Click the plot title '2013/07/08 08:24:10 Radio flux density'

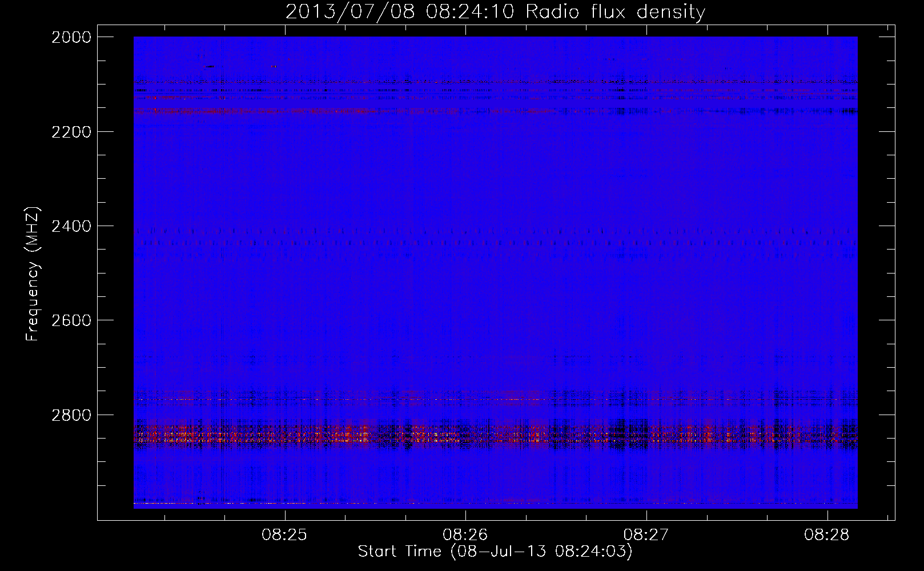point(495,12)
